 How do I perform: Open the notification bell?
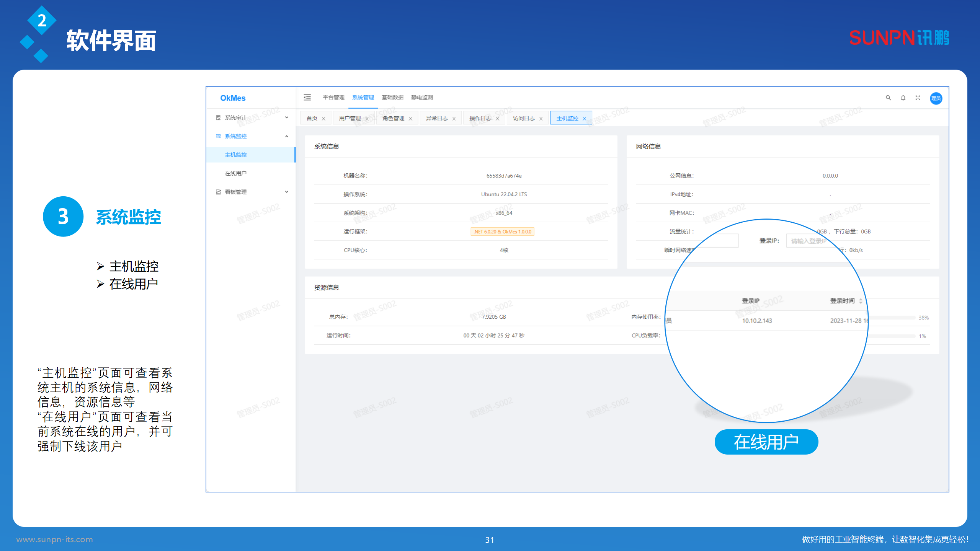click(903, 98)
